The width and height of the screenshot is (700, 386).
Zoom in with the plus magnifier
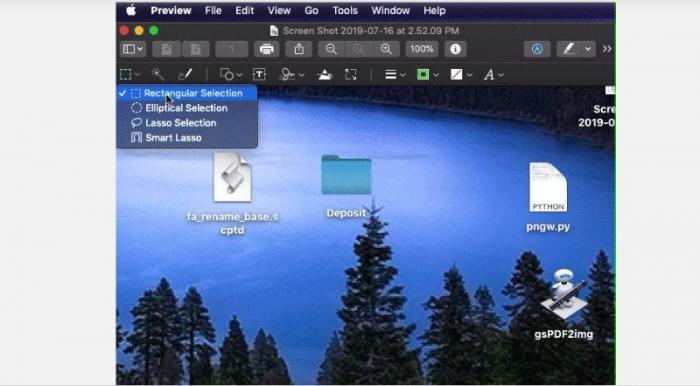coord(386,49)
